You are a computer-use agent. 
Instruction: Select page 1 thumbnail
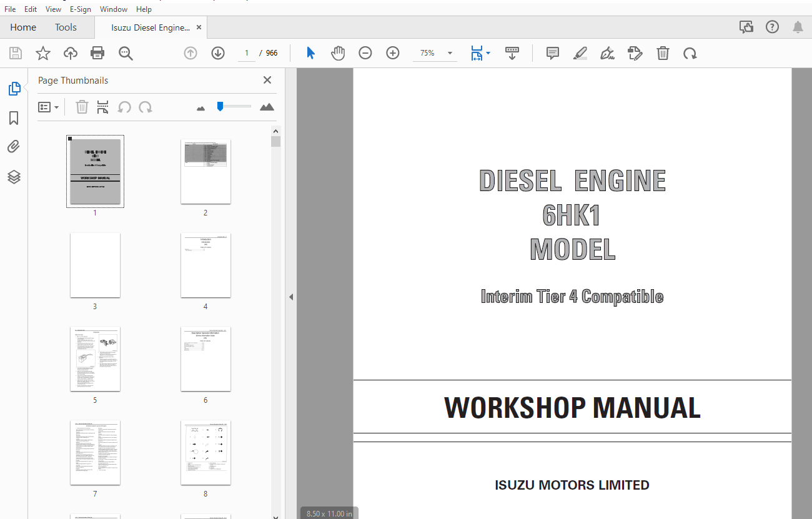[x=95, y=171]
